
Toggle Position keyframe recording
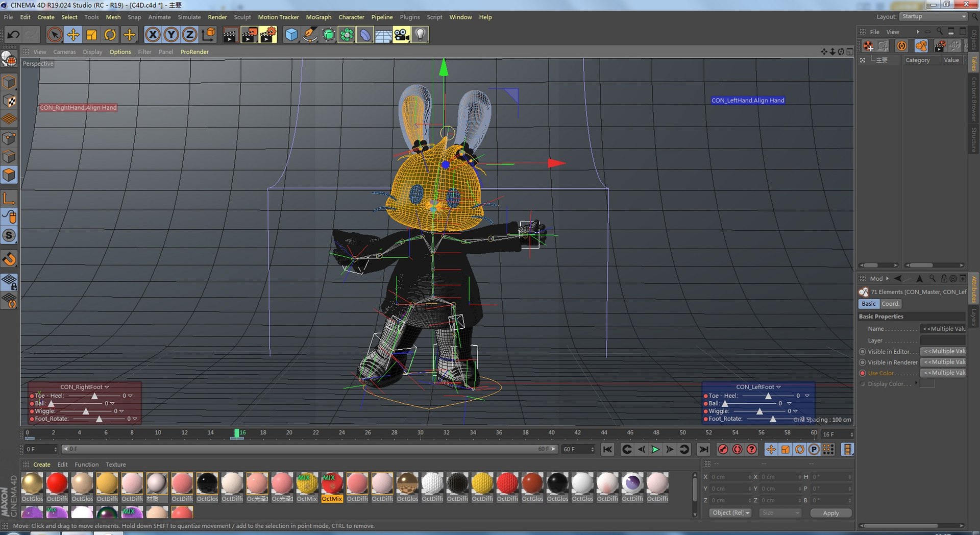point(771,449)
